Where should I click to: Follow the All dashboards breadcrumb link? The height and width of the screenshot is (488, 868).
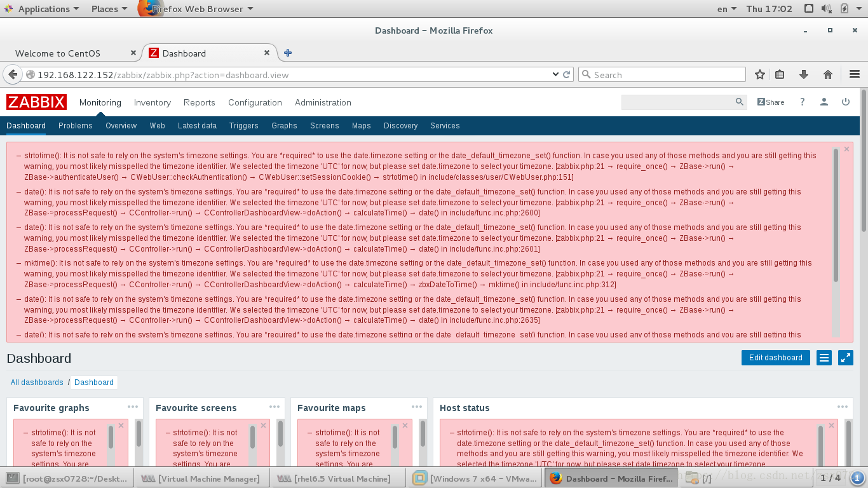[37, 383]
